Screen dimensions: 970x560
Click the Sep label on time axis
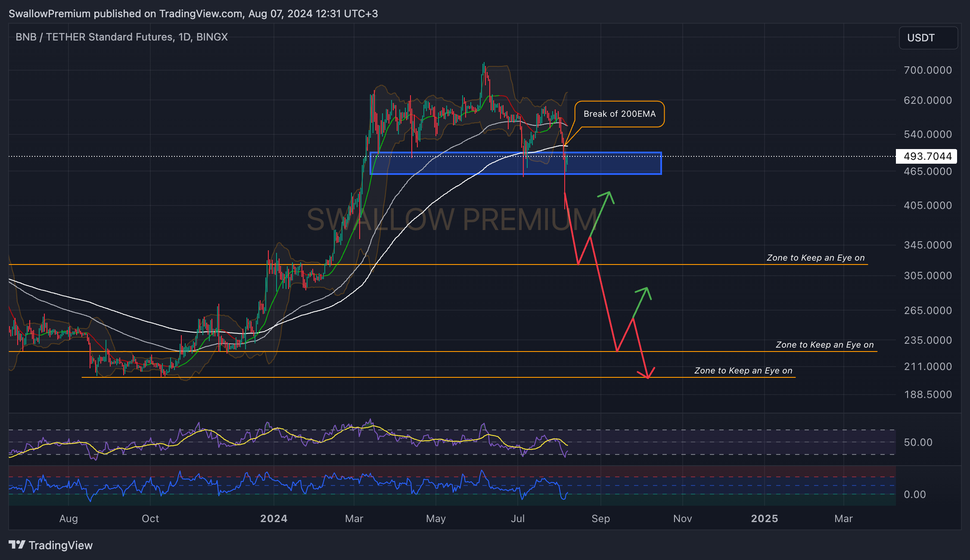(x=600, y=518)
